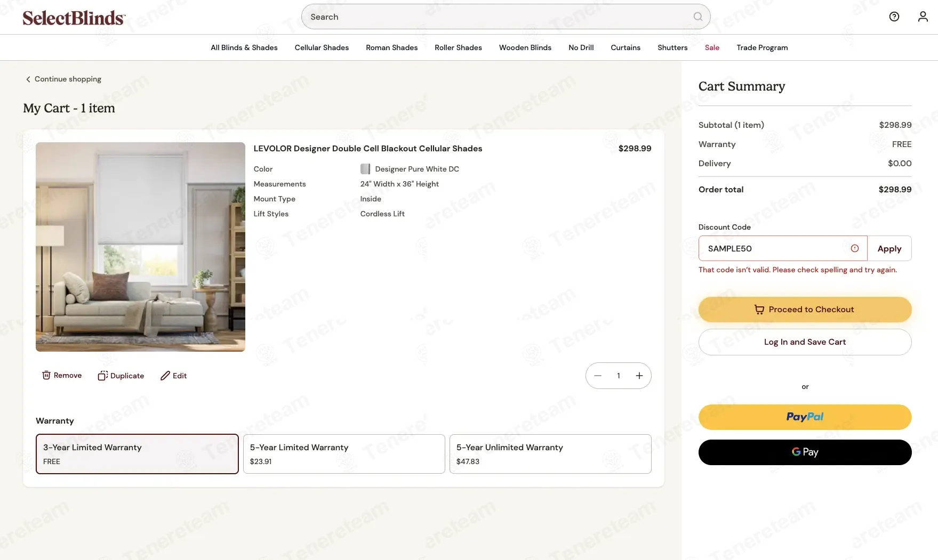Open Wooden Blinds menu
938x560 pixels.
tap(525, 47)
